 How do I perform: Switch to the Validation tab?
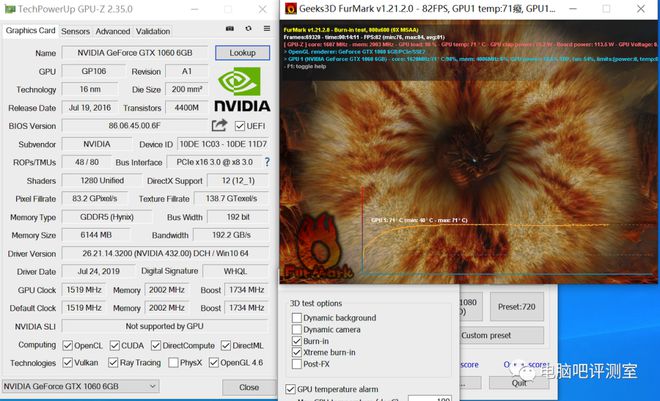click(x=153, y=31)
